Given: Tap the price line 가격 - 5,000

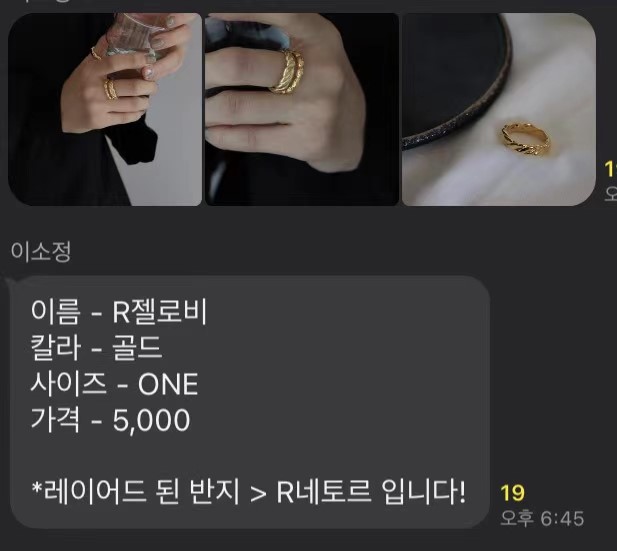Looking at the screenshot, I should (111, 420).
